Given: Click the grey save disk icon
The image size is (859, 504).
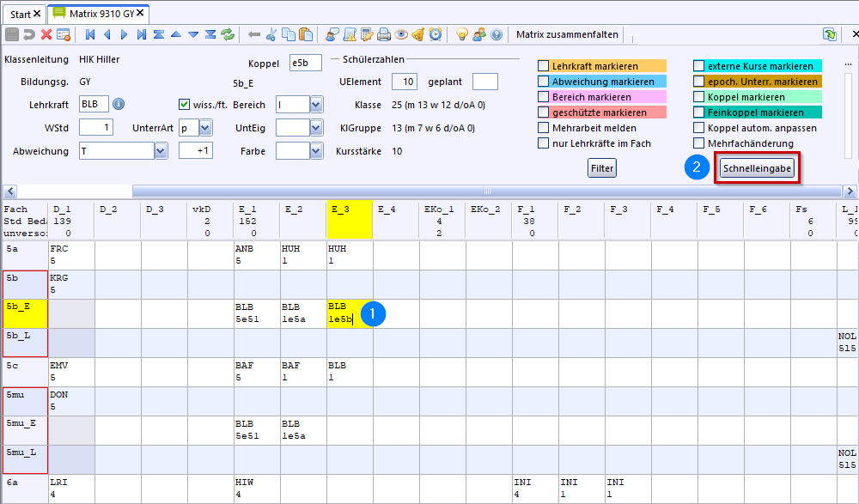Looking at the screenshot, I should click(x=12, y=34).
